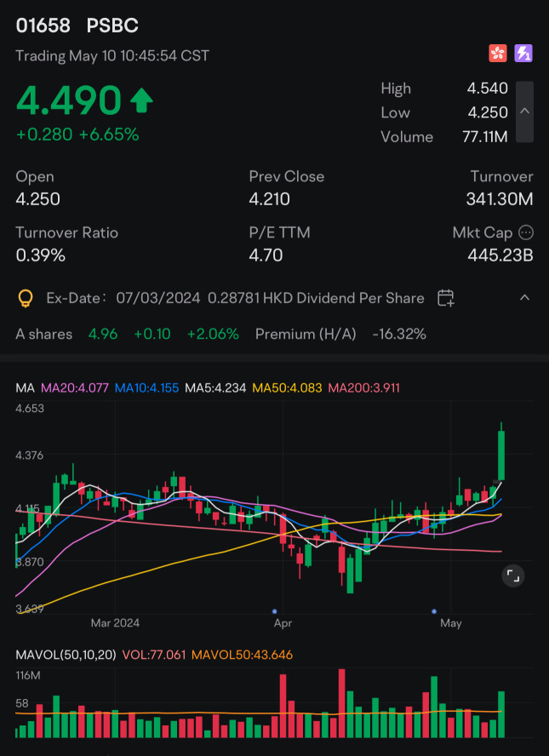Open the MAVOL(50,10,20) indicator settings
549x756 pixels.
click(x=66, y=655)
